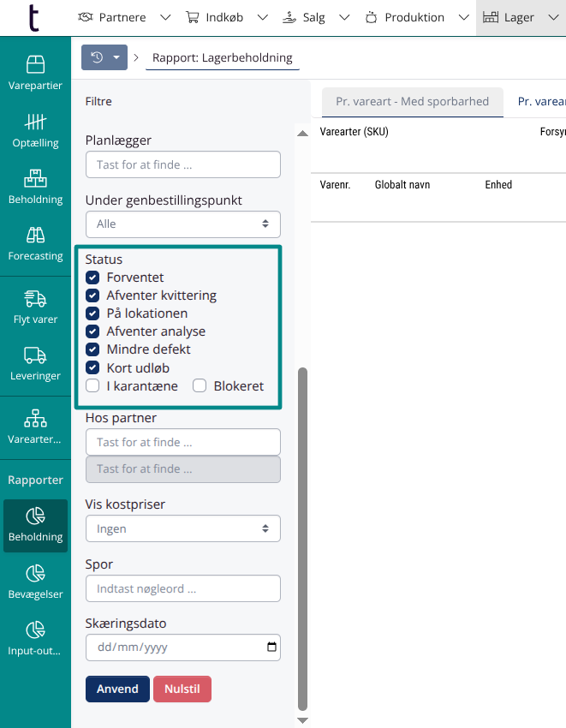
Task: Check the Blokeret status checkbox
Action: (200, 386)
